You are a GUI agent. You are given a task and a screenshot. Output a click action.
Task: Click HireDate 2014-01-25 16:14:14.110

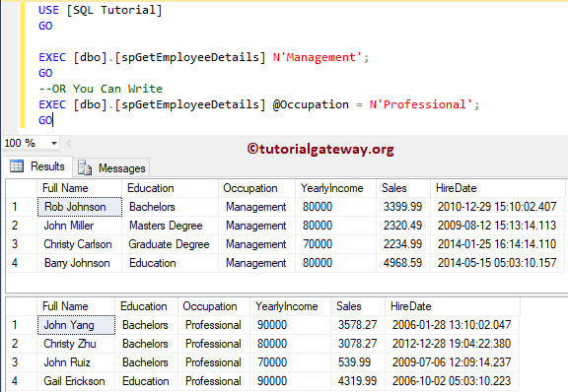[x=497, y=244]
